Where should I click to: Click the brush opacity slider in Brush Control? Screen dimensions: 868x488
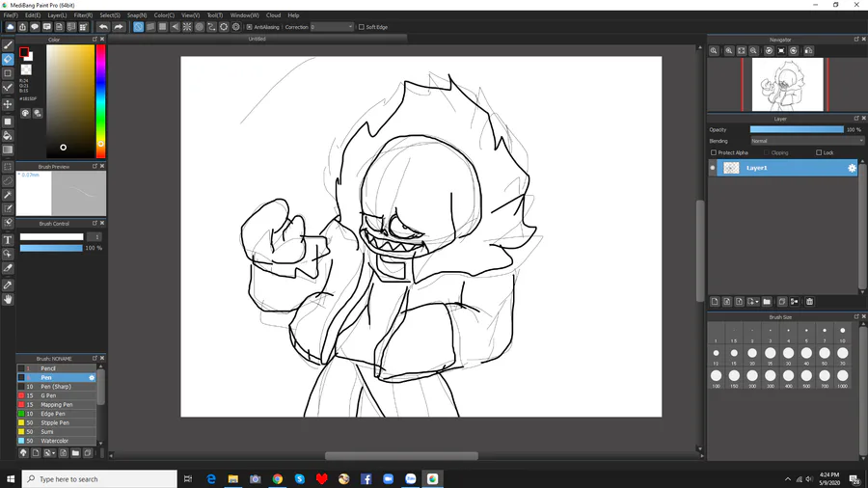(x=51, y=248)
